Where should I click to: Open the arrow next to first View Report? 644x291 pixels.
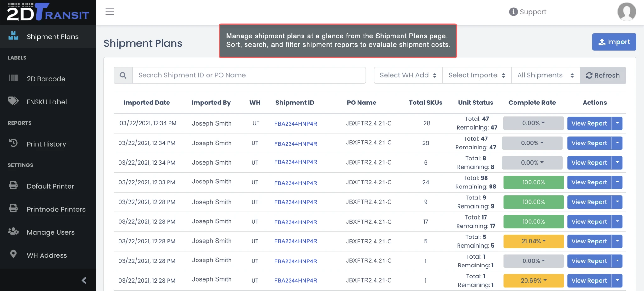617,123
